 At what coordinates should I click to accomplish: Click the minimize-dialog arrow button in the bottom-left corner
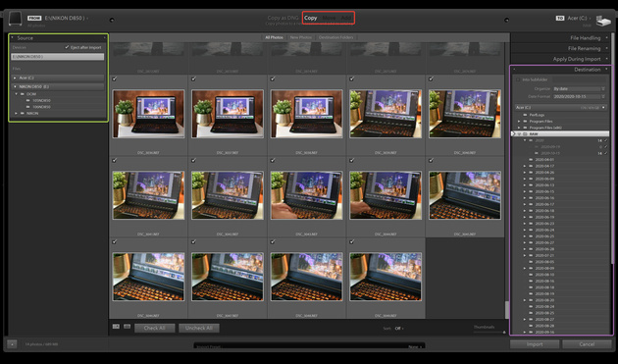point(12,344)
